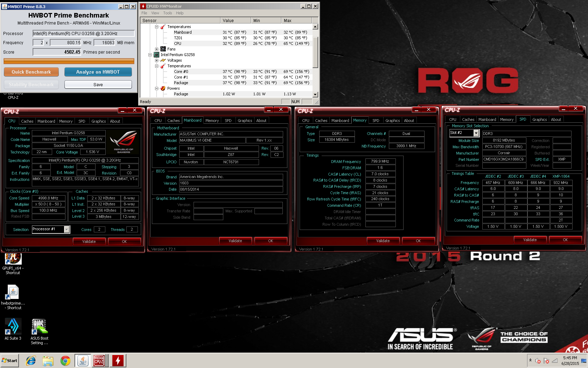Expand the Voltages node
The height and width of the screenshot is (368, 588).
(157, 60)
